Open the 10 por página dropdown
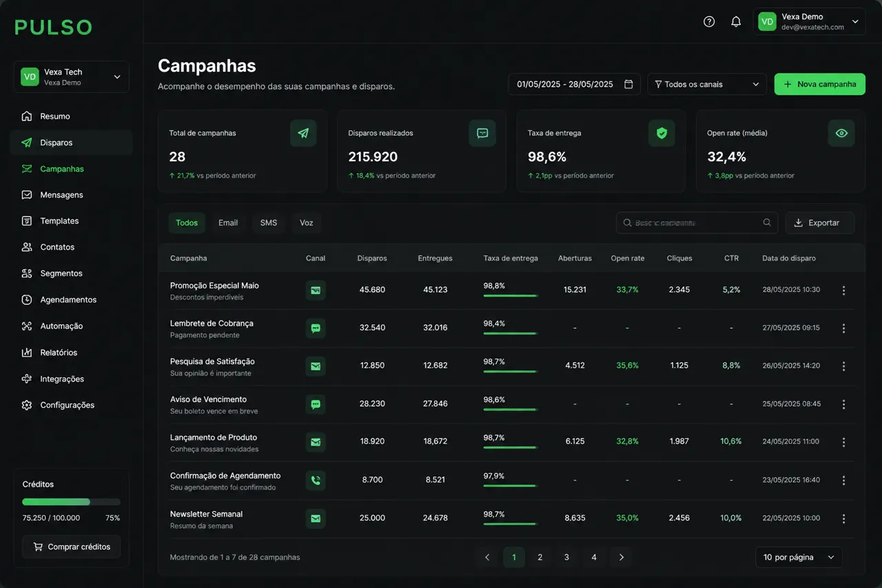Viewport: 882px width, 588px height. [799, 557]
